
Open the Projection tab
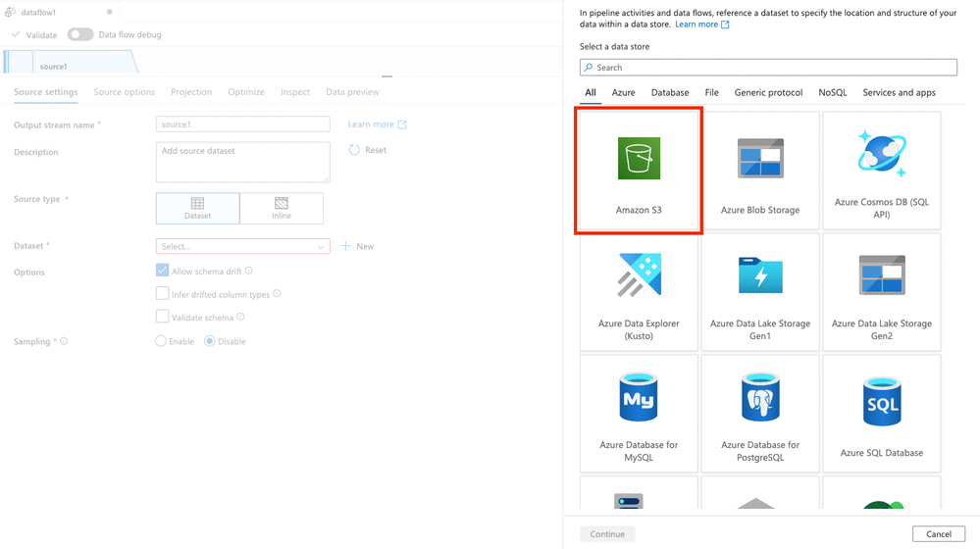(191, 92)
